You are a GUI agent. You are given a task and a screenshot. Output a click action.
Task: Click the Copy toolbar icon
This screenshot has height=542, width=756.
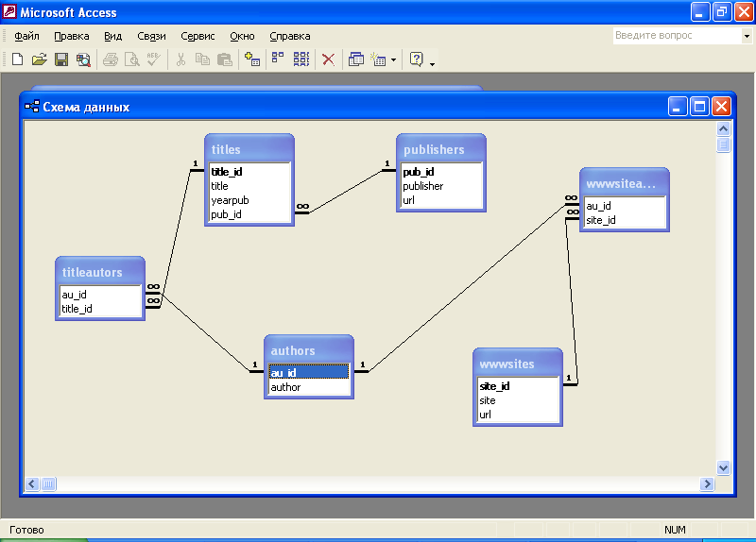(x=202, y=59)
